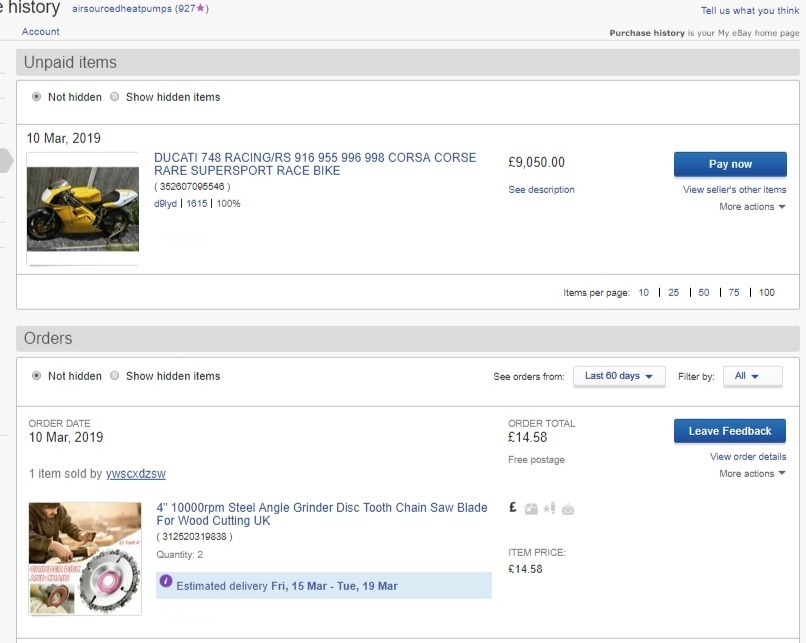Open the 'Last 60 days' orders dropdown
806x643 pixels.
pyautogui.click(x=619, y=376)
